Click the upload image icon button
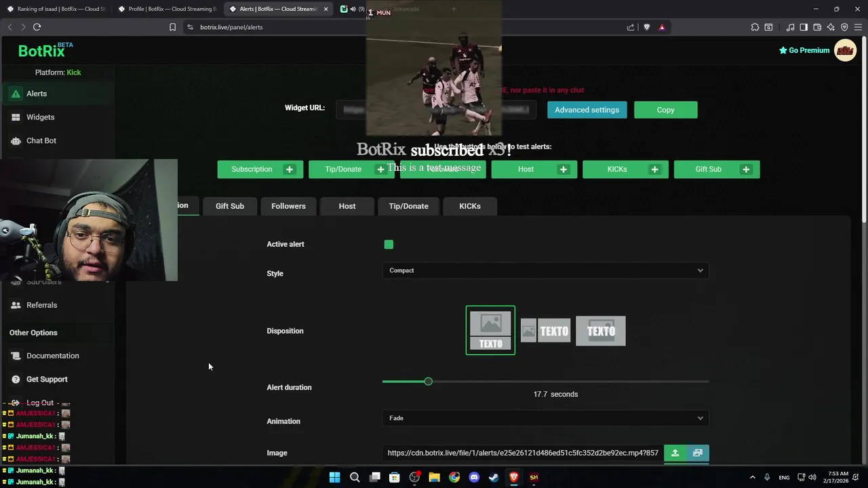868x488 pixels. (x=675, y=453)
